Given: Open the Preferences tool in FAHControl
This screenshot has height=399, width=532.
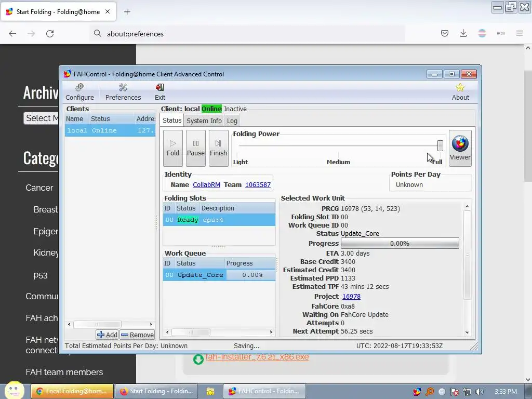Looking at the screenshot, I should click(123, 92).
